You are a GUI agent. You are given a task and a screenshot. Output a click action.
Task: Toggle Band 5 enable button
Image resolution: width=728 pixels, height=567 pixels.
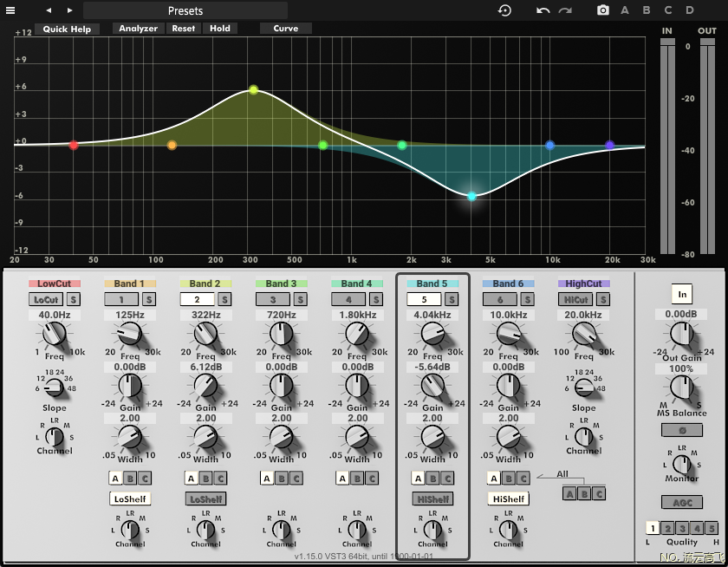(x=424, y=299)
